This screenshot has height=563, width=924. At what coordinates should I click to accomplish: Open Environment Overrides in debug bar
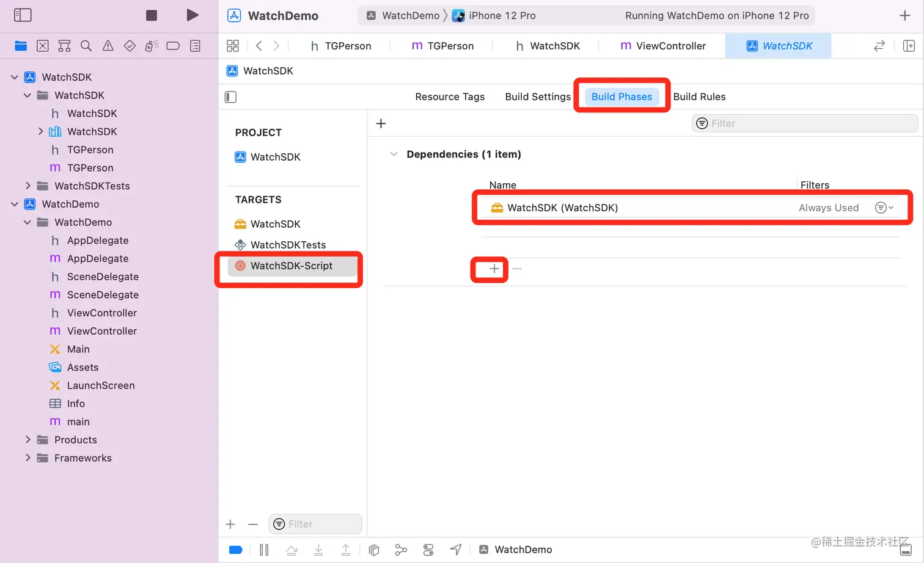pyautogui.click(x=428, y=550)
